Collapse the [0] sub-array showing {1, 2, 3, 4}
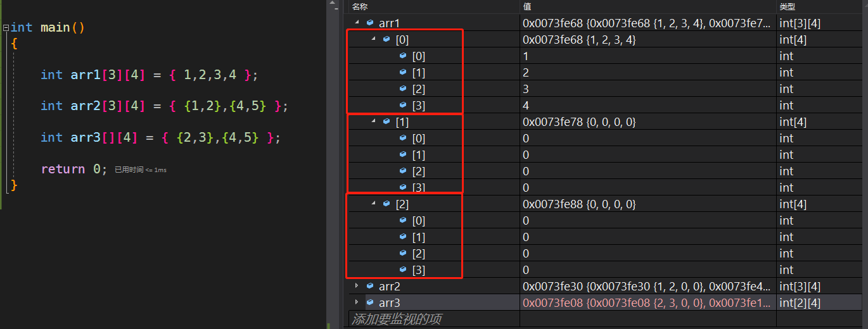The image size is (868, 329). [x=373, y=39]
